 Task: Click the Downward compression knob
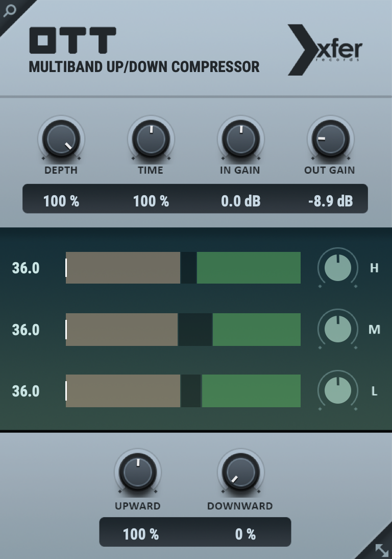coord(241,472)
